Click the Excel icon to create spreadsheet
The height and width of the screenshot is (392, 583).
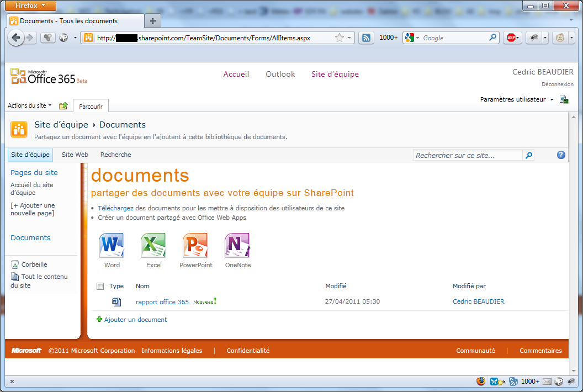click(x=153, y=245)
